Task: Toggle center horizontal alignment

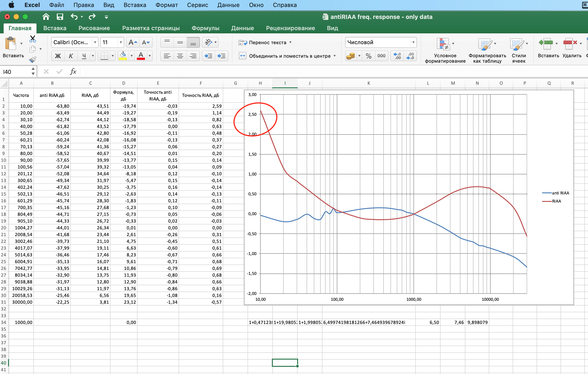Action: pos(180,56)
